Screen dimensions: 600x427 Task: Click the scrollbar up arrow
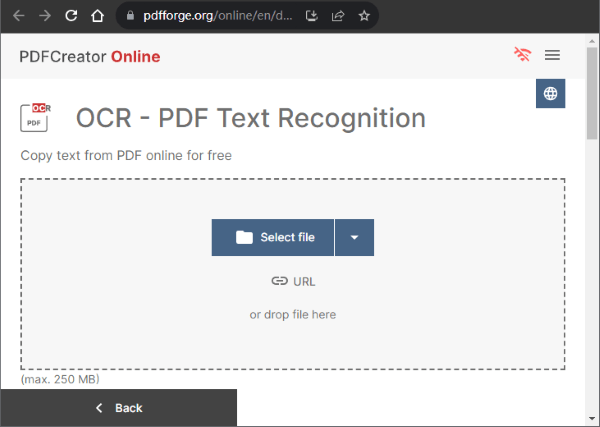592,41
